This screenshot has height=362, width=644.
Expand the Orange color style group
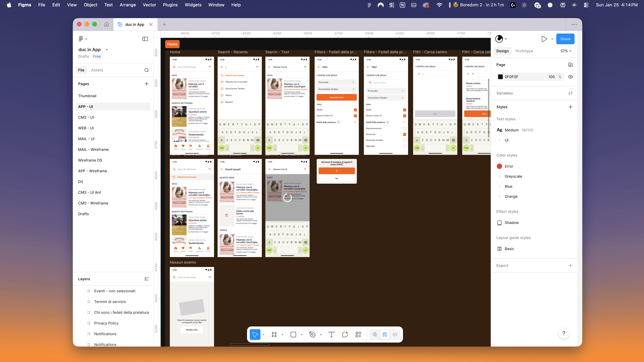[x=499, y=196]
